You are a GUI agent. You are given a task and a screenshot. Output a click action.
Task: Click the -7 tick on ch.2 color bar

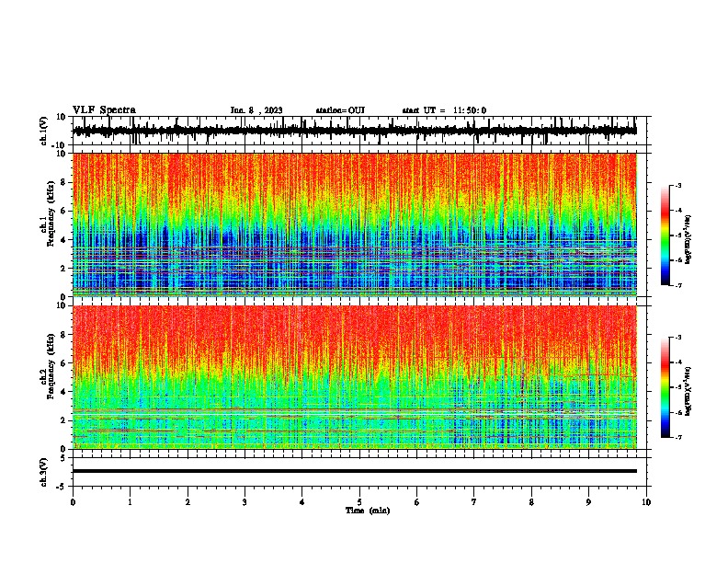tap(678, 437)
